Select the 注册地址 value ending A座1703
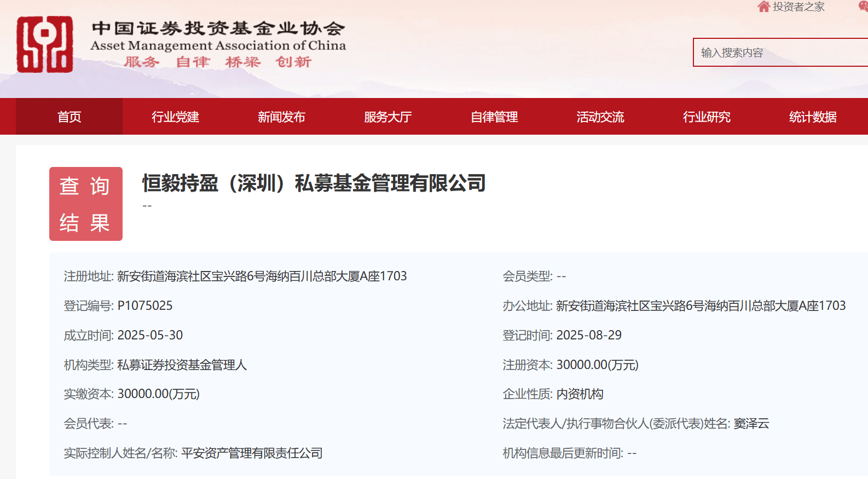This screenshot has width=868, height=479. click(262, 276)
